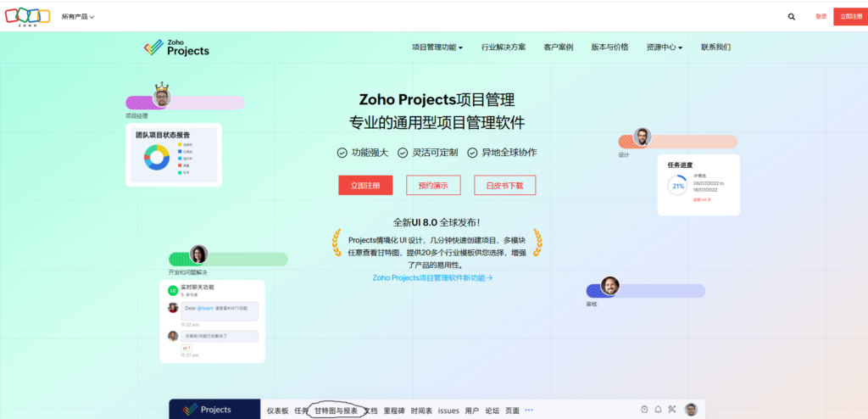
Task: Click the thumbs-up reaction in the chat
Action: click(x=186, y=348)
